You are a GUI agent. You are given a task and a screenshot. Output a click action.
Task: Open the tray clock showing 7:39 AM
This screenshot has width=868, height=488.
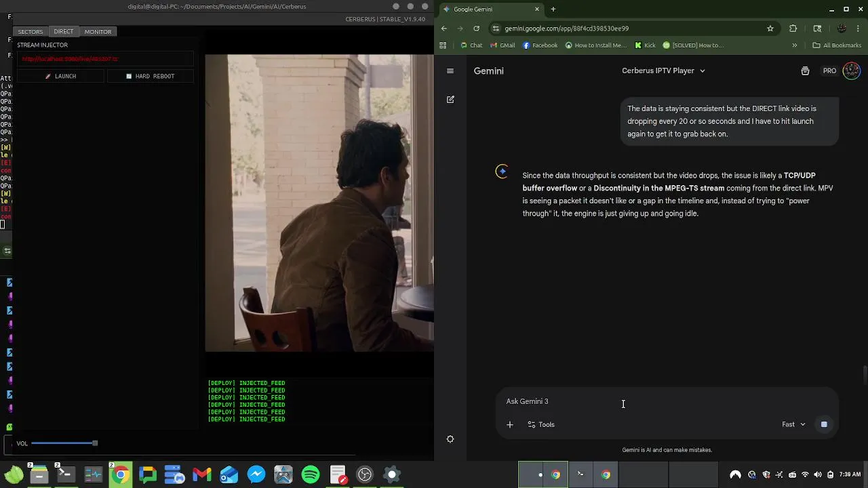850,474
